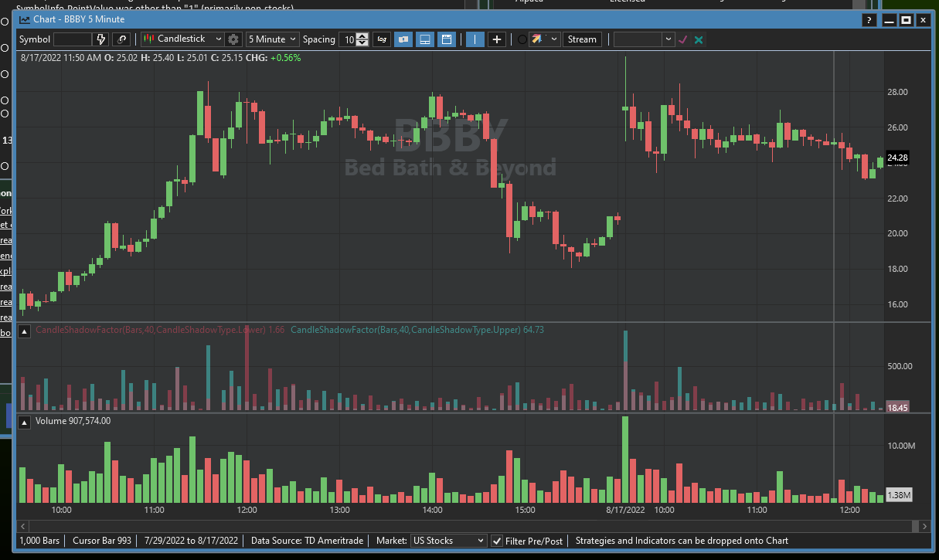This screenshot has width=939, height=560.
Task: Select the crosshair plus cursor button
Action: pyautogui.click(x=497, y=39)
